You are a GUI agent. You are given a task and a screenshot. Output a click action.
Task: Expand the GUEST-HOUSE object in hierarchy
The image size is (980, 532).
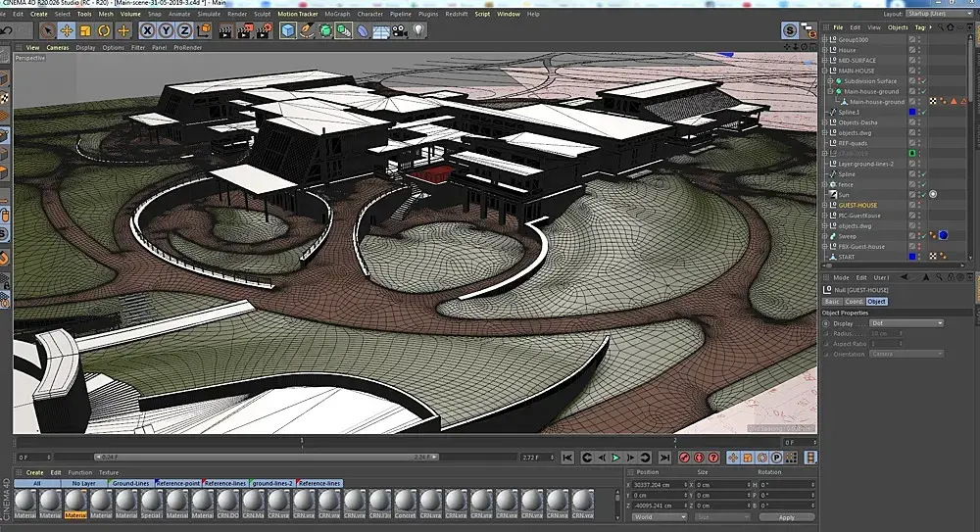pyautogui.click(x=825, y=205)
